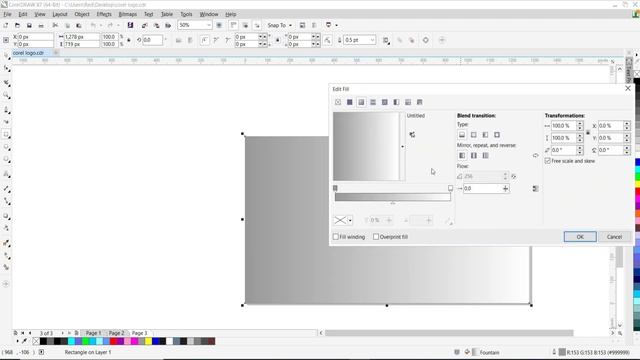This screenshot has height=360, width=640.
Task: Choose PostScript fill in Edit Fill
Action: [x=420, y=102]
